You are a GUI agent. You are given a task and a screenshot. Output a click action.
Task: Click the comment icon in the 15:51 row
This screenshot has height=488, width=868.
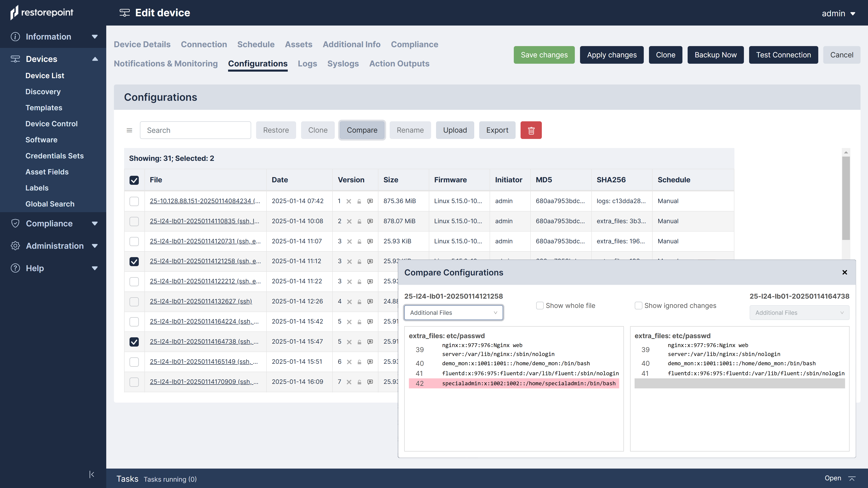click(370, 362)
